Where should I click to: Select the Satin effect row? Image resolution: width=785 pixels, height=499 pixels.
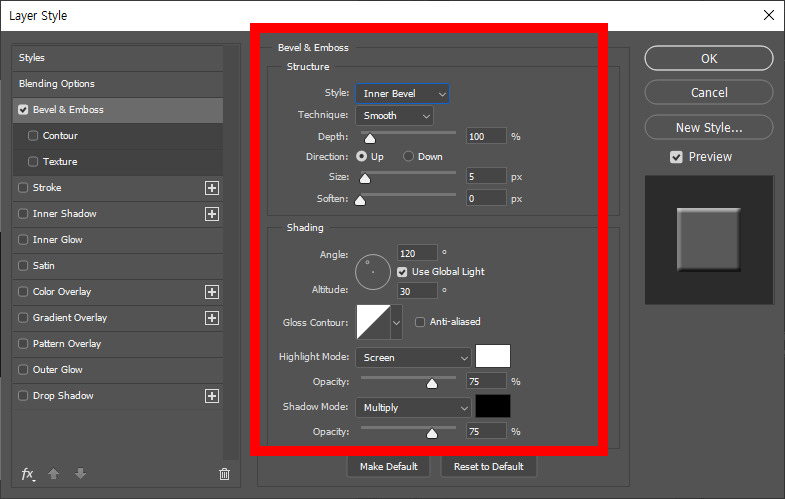coord(118,266)
